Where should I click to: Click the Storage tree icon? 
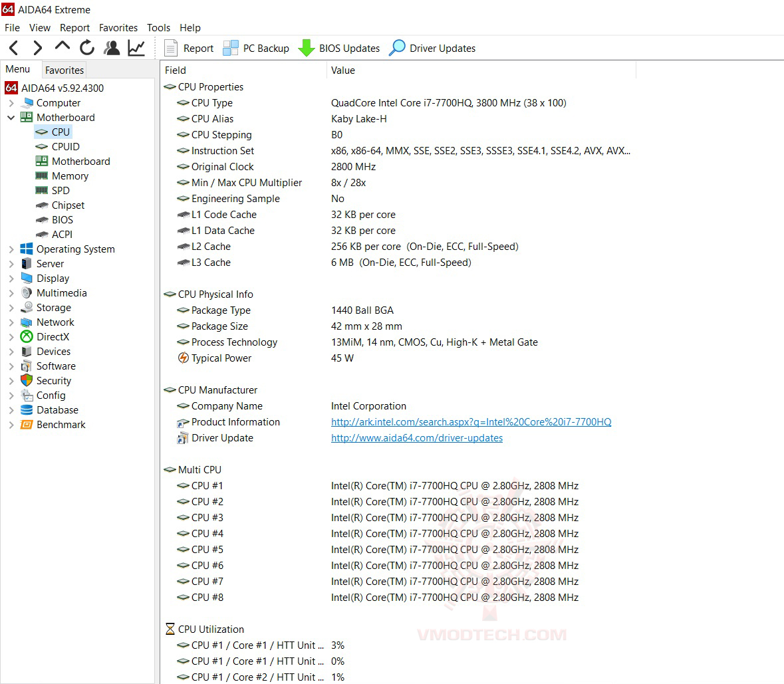tap(27, 308)
